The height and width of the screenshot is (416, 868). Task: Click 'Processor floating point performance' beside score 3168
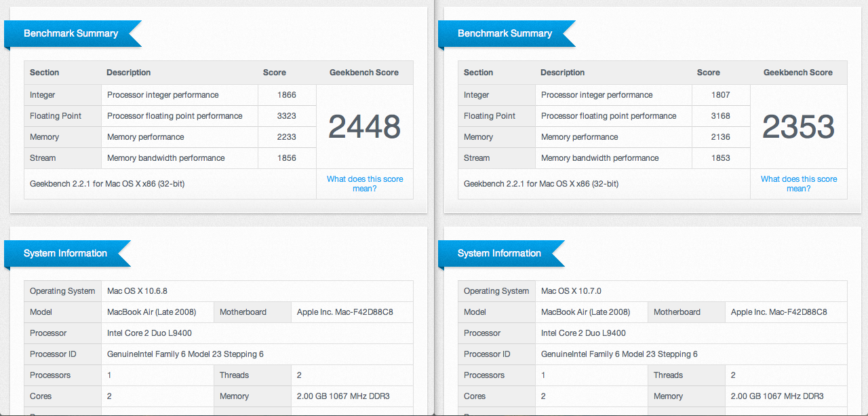[609, 116]
